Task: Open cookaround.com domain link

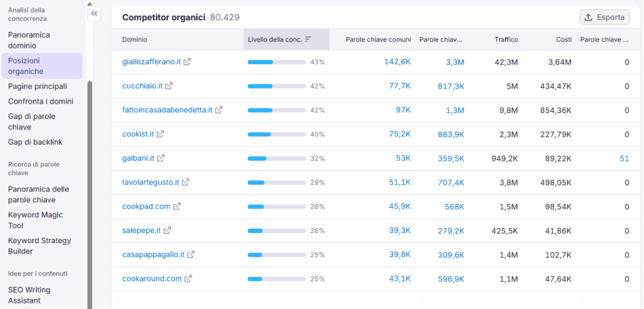Action: pos(152,279)
